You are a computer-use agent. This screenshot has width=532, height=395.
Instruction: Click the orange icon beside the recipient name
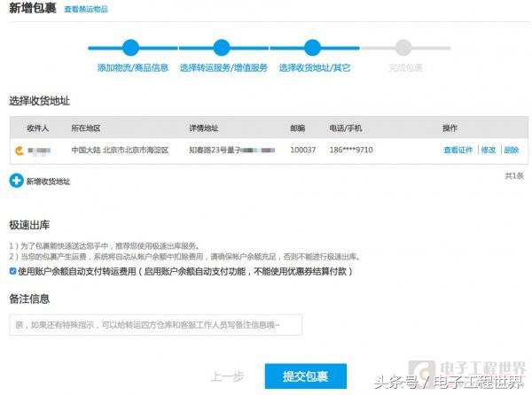click(18, 151)
